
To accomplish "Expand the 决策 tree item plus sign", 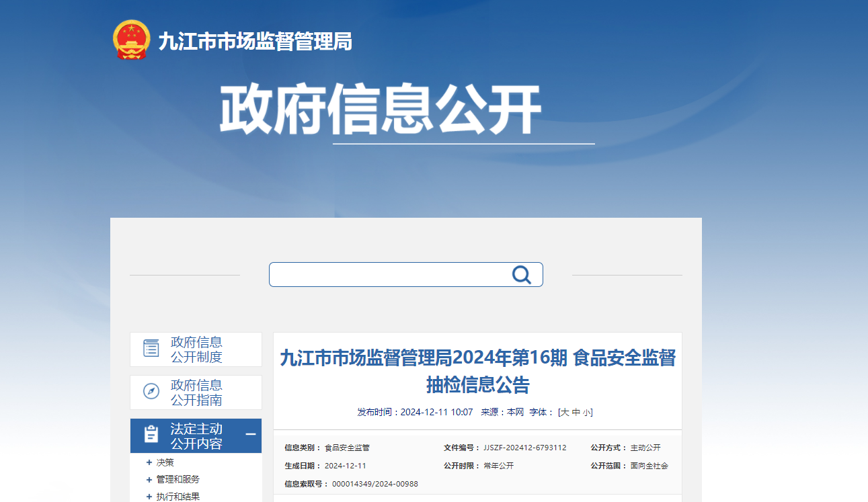I will [149, 462].
